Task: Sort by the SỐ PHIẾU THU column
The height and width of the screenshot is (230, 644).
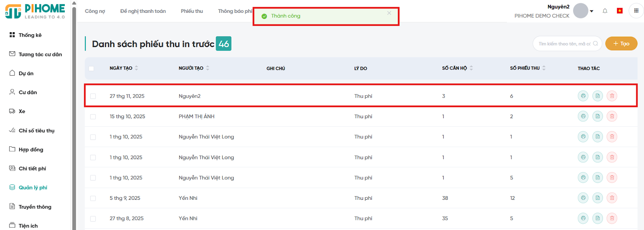Action: 544,68
